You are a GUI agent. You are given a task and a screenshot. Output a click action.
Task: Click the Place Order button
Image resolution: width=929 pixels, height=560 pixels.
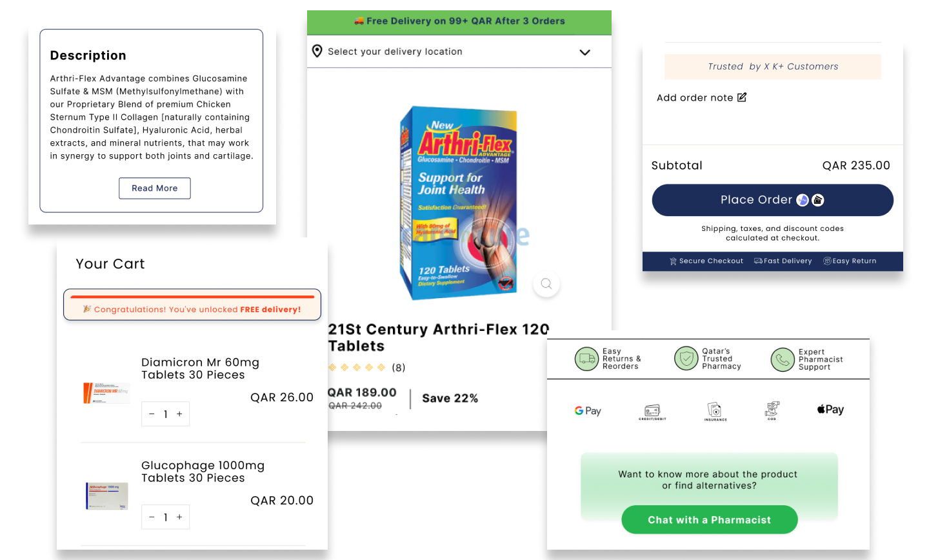tap(772, 200)
